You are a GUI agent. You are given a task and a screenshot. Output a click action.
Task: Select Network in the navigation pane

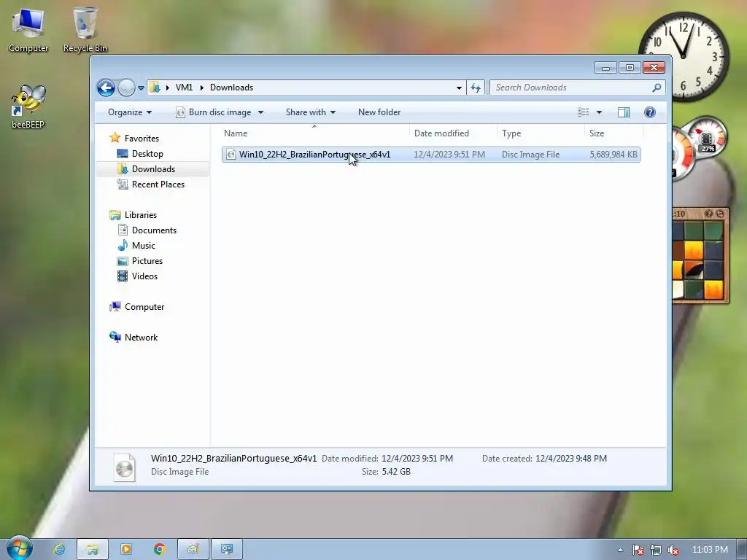coord(141,338)
